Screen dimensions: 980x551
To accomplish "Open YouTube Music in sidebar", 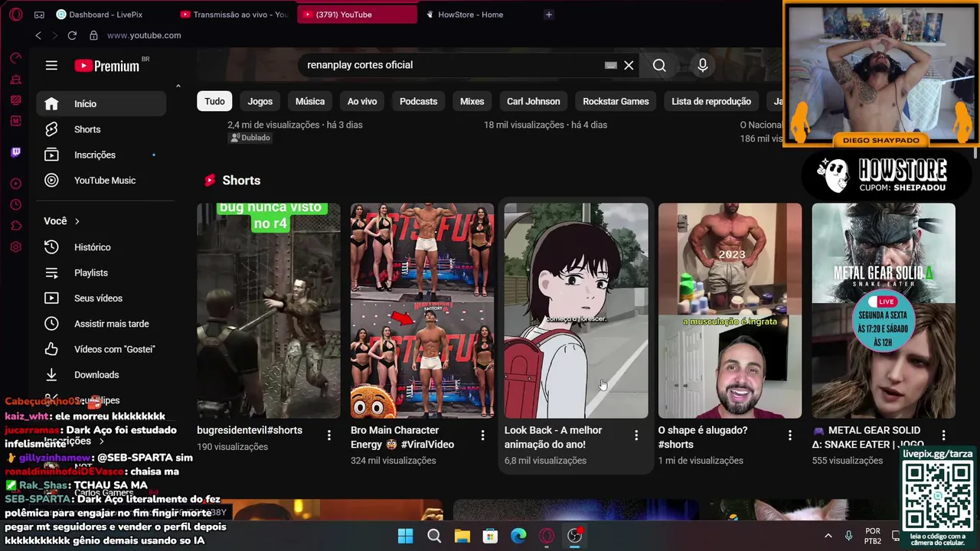I will (x=101, y=181).
